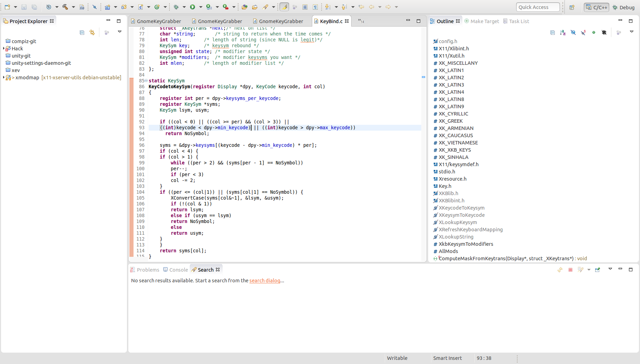Collapse KeyCodetoKeySym function fold at line 85
Screen dimensions: 640x364
pyautogui.click(x=146, y=81)
